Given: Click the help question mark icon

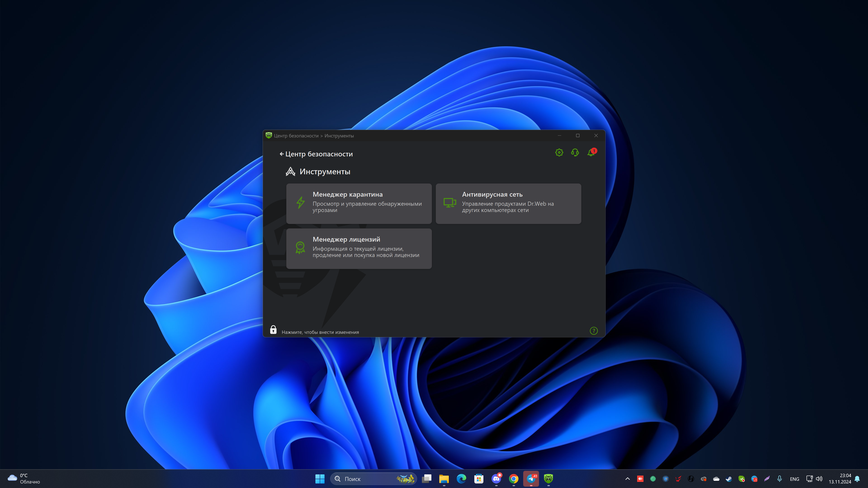Looking at the screenshot, I should click(594, 331).
